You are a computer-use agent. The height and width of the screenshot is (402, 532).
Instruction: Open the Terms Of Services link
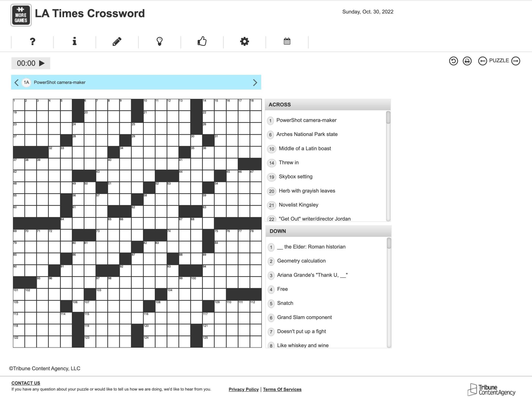click(282, 389)
